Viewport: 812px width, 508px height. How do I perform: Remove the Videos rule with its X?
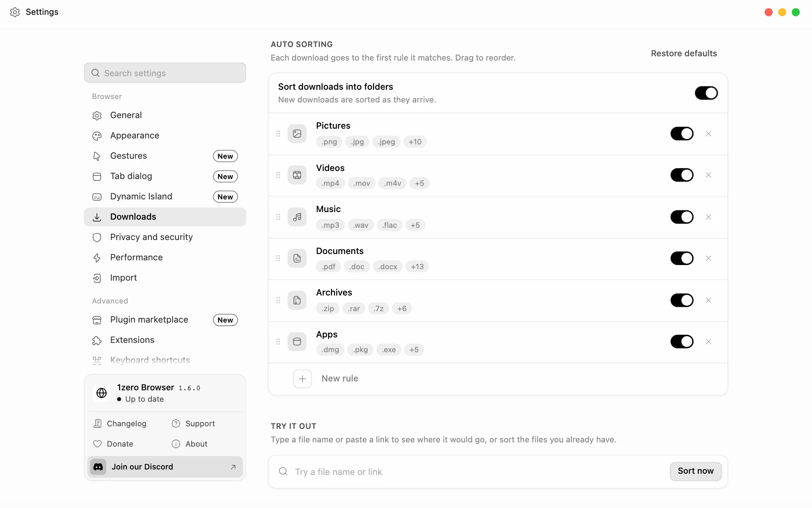708,175
